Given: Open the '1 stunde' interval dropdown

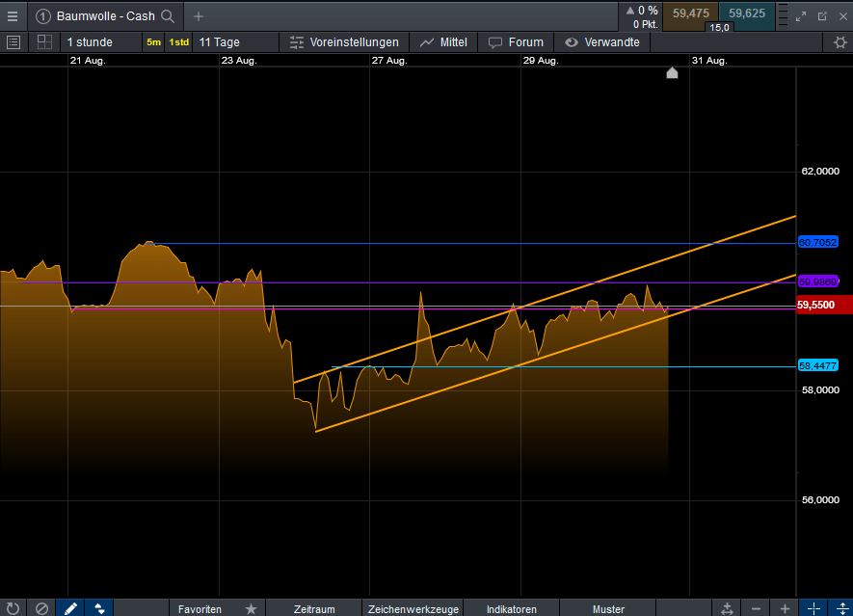Looking at the screenshot, I should pyautogui.click(x=90, y=42).
